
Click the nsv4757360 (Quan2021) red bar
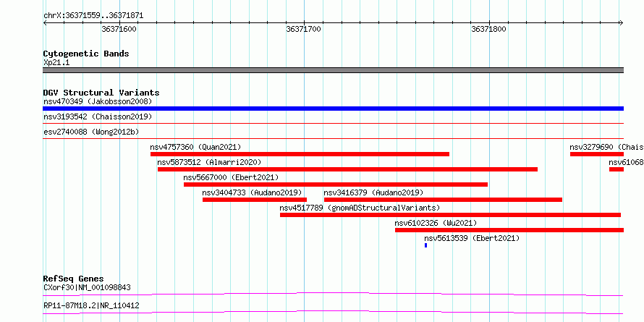[300, 154]
